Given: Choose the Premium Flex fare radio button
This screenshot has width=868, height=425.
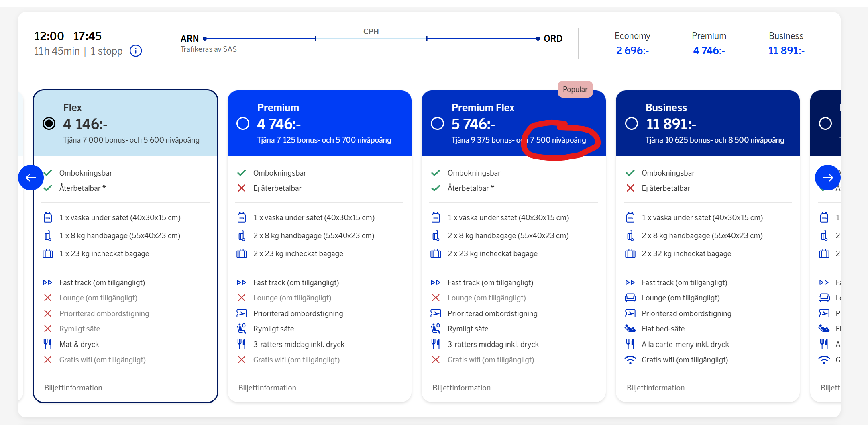Looking at the screenshot, I should 437,123.
